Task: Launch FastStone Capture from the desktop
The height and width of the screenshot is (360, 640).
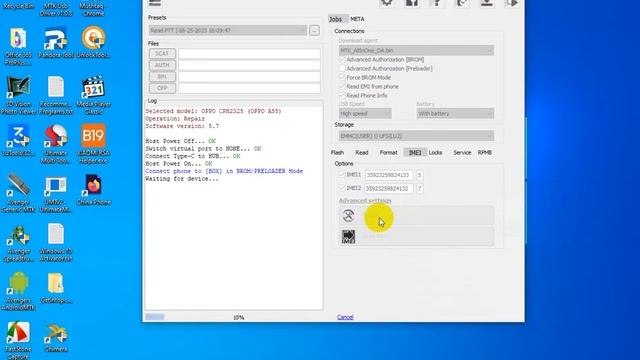Action: click(18, 341)
